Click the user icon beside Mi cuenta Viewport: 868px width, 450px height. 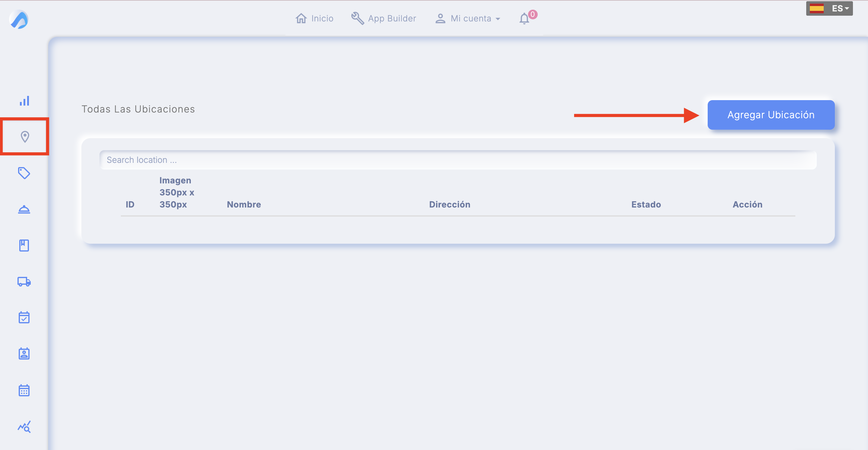point(440,18)
